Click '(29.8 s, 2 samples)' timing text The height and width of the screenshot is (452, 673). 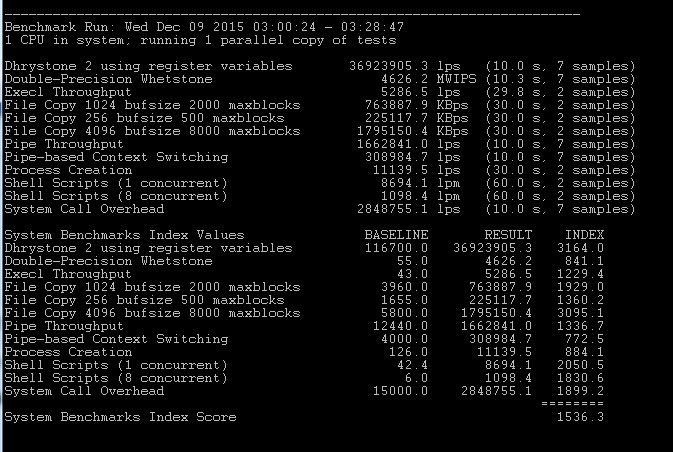[561, 92]
